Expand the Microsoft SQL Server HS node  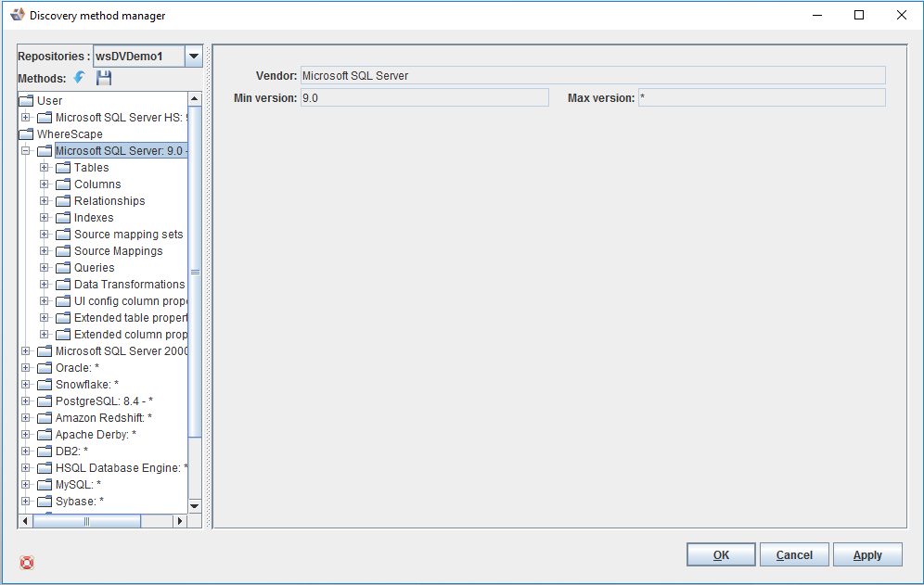pos(25,117)
